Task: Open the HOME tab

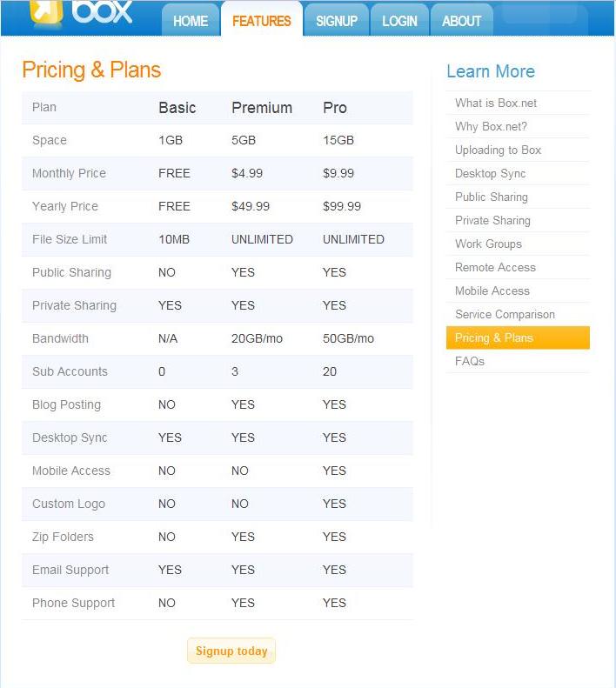Action: pyautogui.click(x=191, y=20)
